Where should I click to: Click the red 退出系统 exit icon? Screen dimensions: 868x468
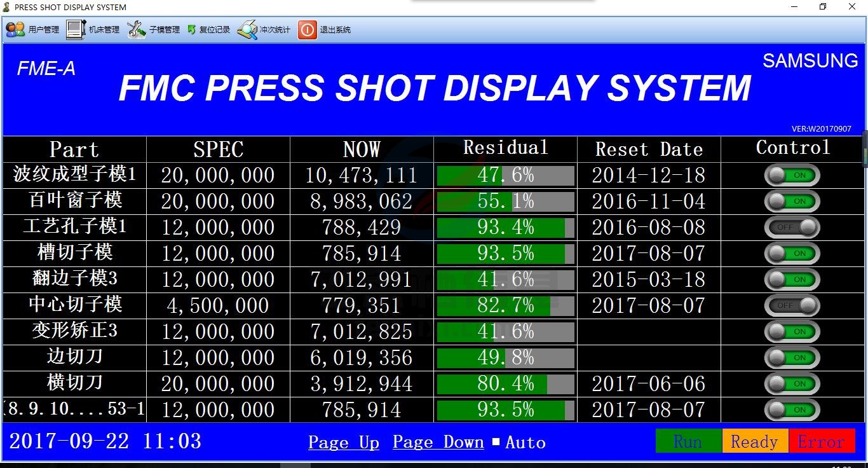[x=308, y=30]
